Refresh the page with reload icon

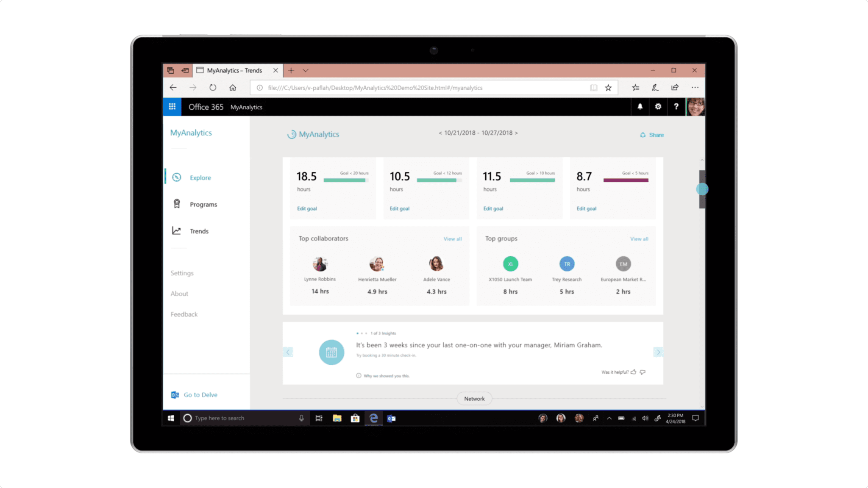pos(213,88)
